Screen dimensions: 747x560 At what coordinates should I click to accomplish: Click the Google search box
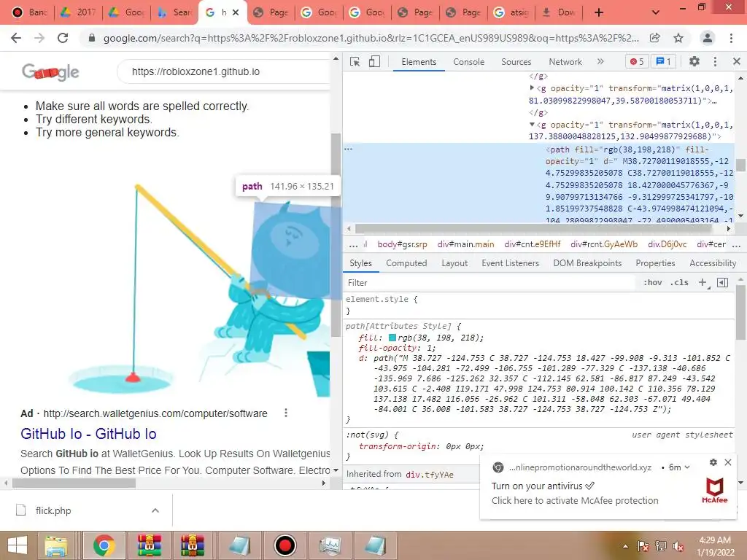[224, 72]
